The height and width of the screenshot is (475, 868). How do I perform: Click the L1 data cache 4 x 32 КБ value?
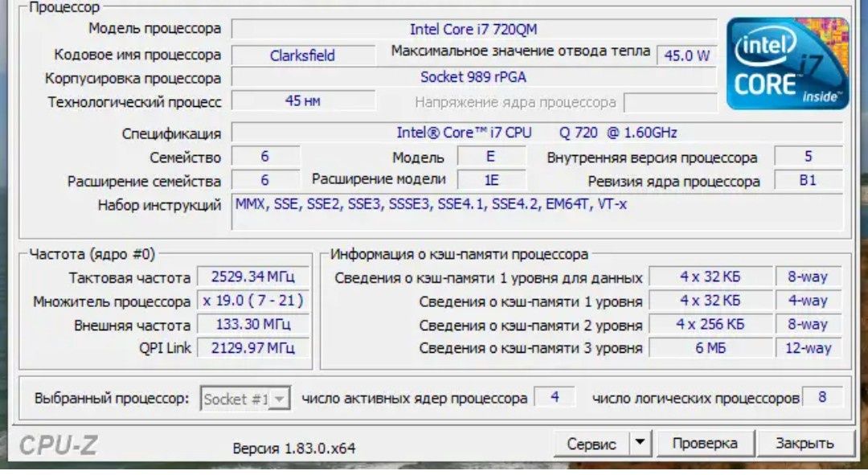710,276
